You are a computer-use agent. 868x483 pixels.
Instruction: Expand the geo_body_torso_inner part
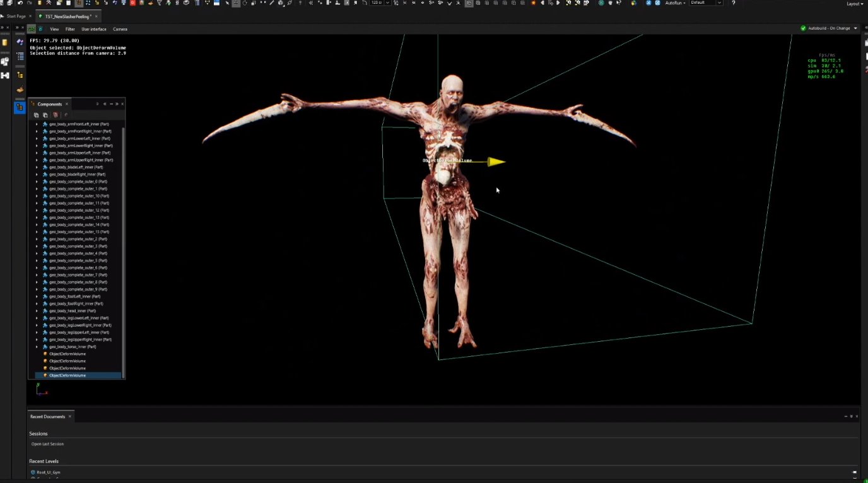(37, 347)
